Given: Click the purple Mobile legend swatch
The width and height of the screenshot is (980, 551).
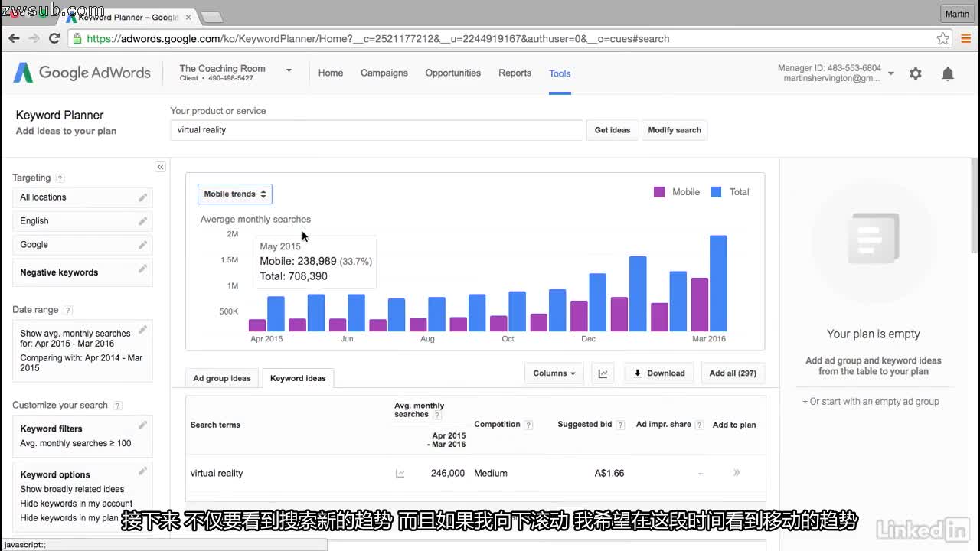Looking at the screenshot, I should coord(659,192).
